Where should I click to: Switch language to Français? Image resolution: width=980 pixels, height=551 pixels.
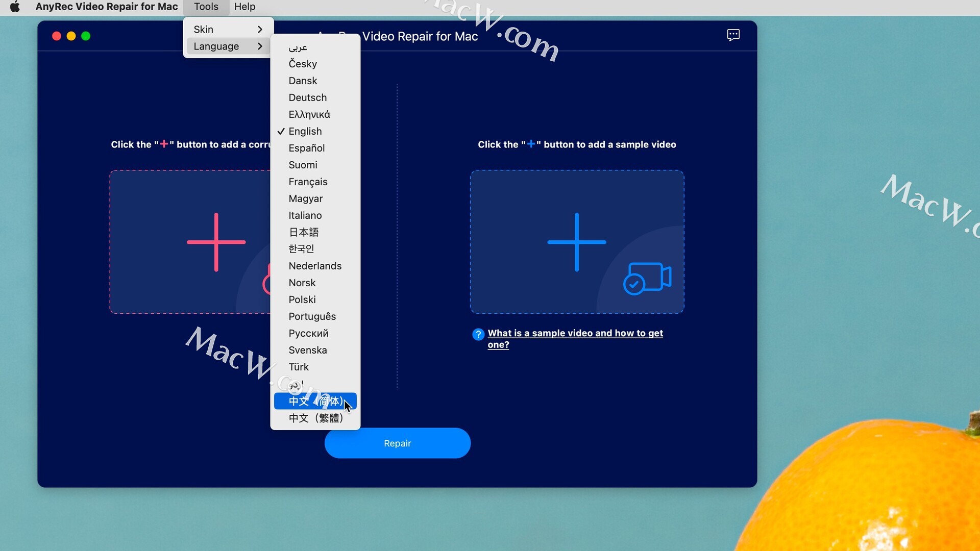tap(315, 182)
